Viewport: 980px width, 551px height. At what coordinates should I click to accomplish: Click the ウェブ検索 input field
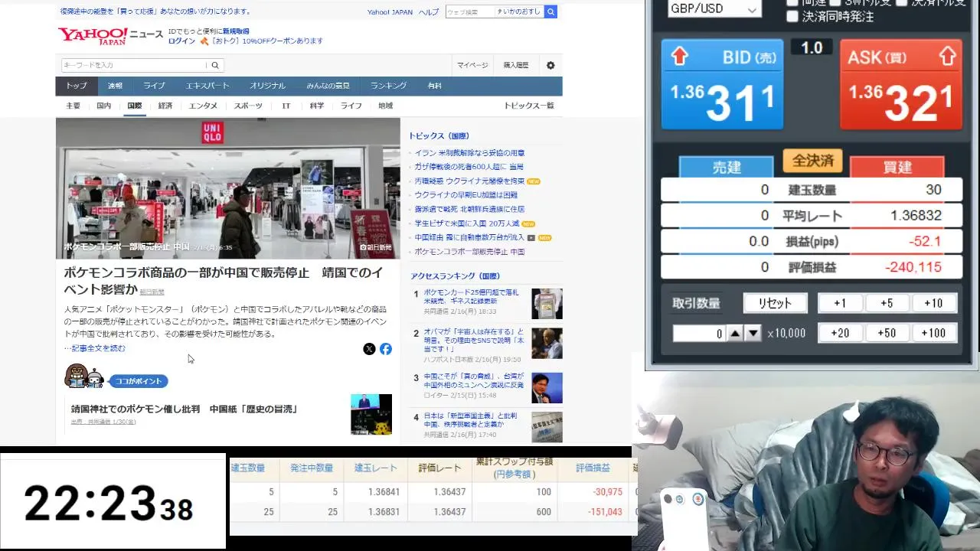pyautogui.click(x=469, y=11)
